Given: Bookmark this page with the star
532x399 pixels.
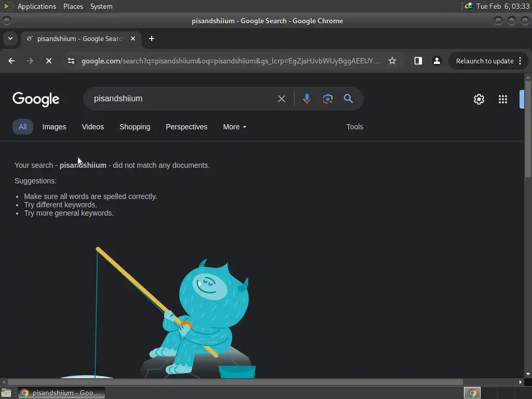Looking at the screenshot, I should coord(392,61).
